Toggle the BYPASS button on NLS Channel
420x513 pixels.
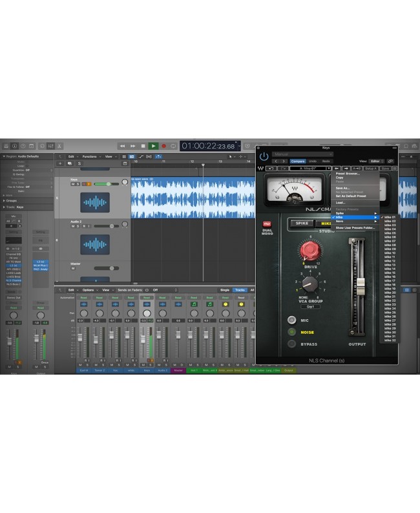coord(292,344)
